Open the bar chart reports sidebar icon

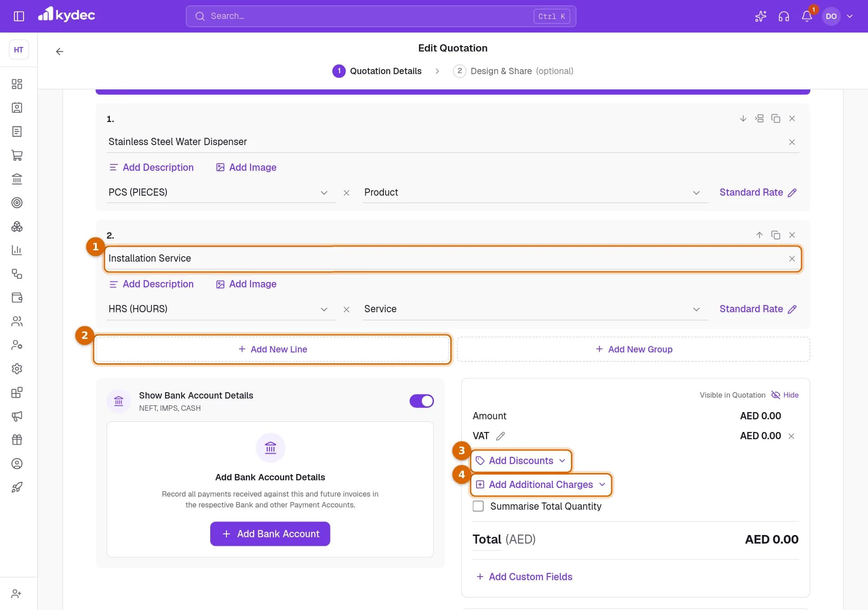(x=17, y=250)
